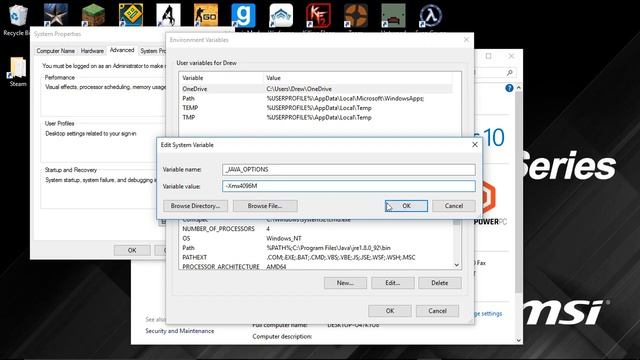Select the system Path variable with Java

[316, 248]
